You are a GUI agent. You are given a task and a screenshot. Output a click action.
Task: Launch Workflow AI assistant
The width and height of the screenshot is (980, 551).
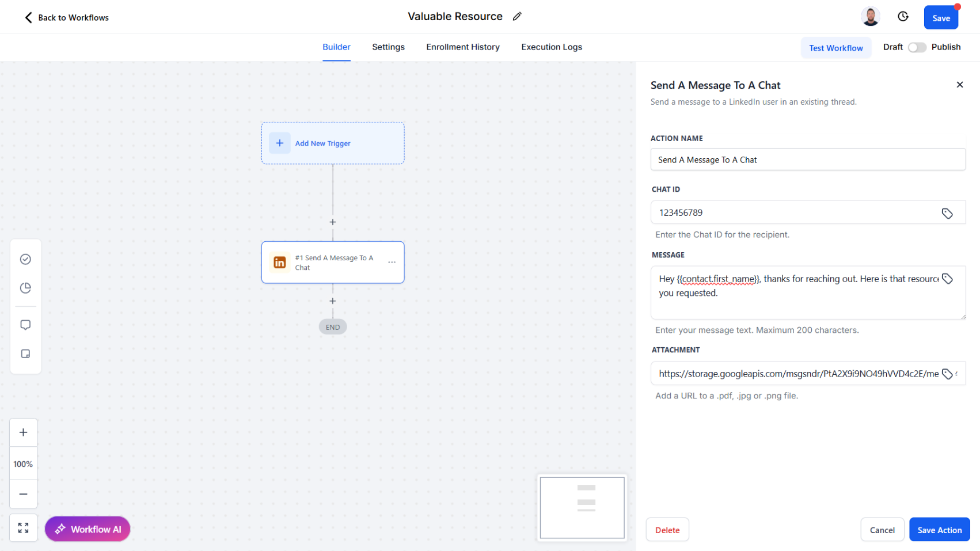tap(87, 529)
